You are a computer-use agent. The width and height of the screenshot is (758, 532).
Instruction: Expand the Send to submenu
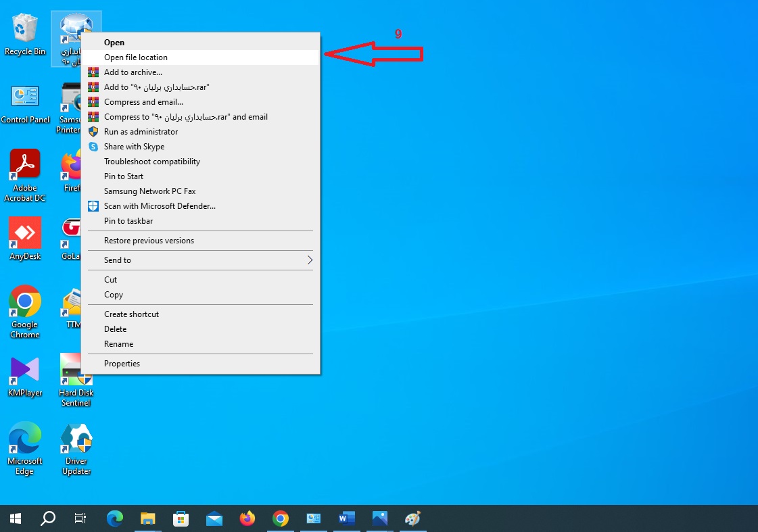click(201, 260)
